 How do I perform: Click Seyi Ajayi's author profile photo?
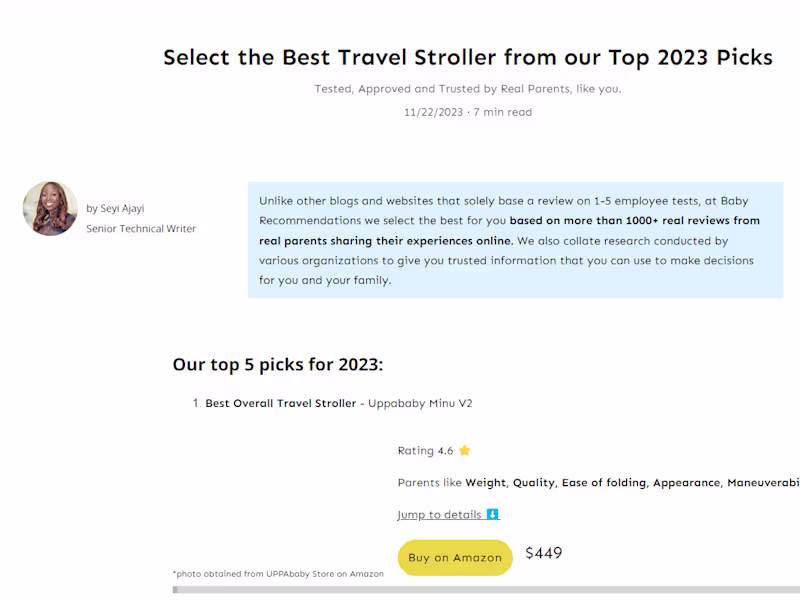(x=50, y=209)
